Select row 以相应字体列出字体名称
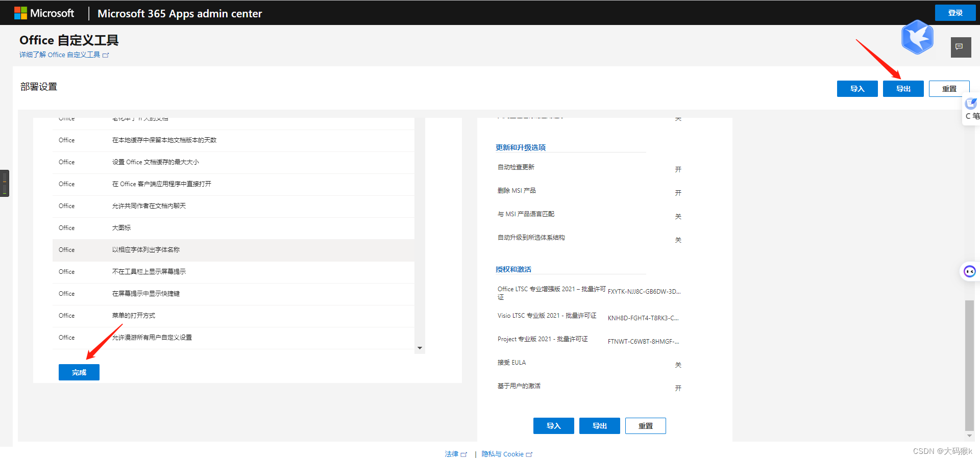The height and width of the screenshot is (460, 980). pyautogui.click(x=233, y=250)
